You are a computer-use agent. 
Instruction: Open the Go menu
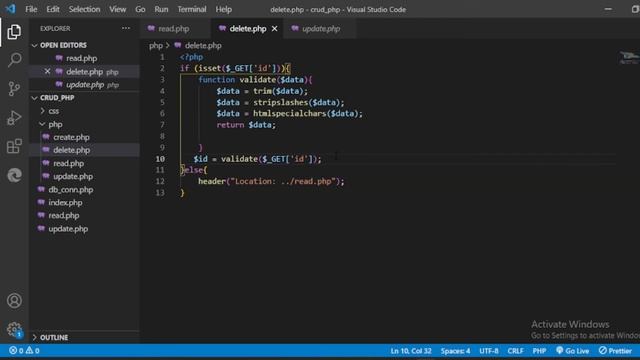[x=140, y=9]
